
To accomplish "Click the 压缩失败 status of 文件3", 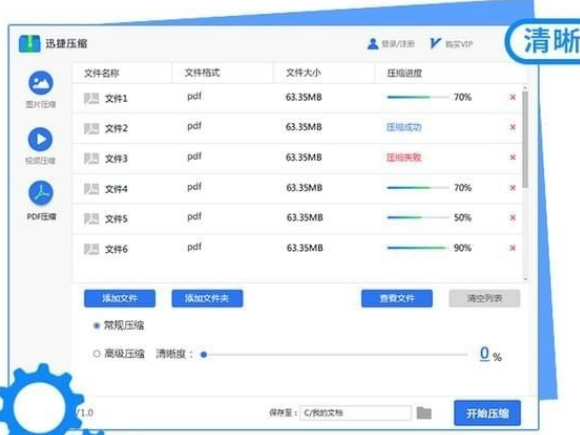I will (x=404, y=158).
